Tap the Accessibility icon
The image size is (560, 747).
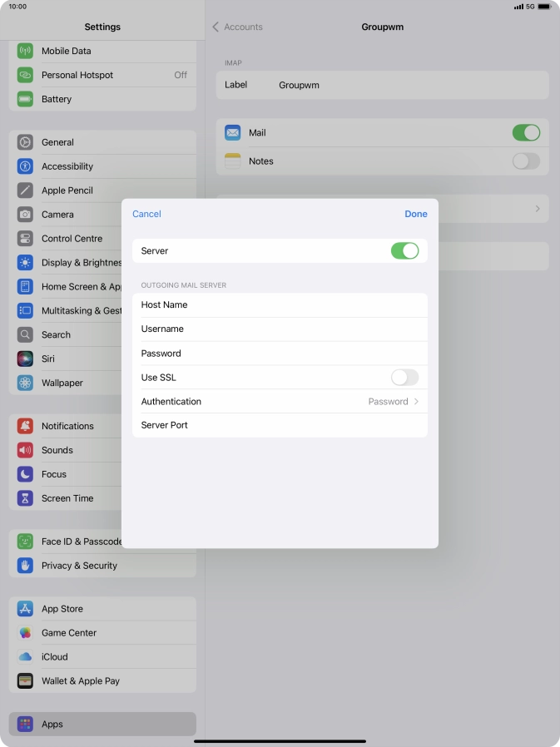25,166
